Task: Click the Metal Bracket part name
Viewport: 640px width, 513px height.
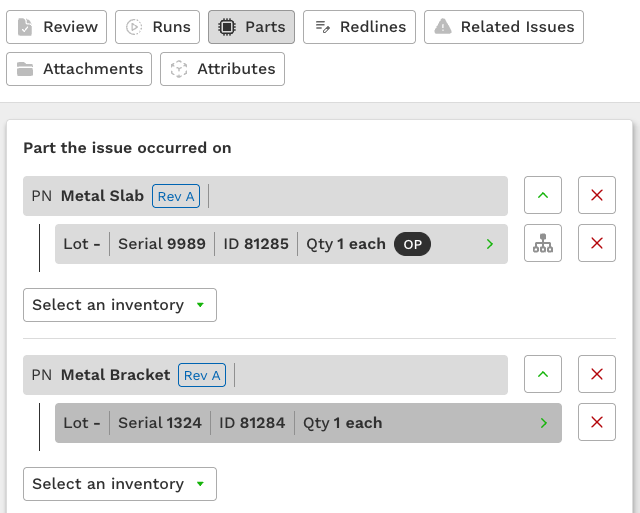Action: [x=116, y=375]
